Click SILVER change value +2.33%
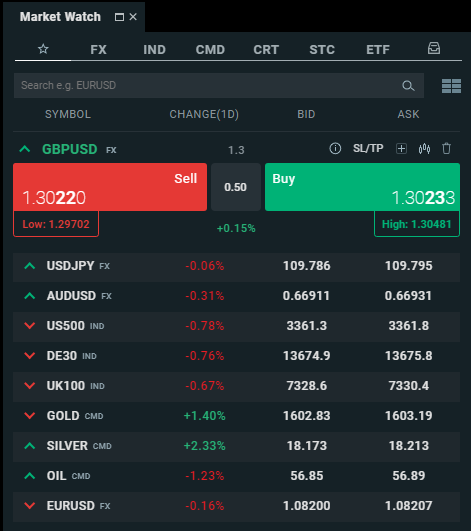 click(205, 446)
